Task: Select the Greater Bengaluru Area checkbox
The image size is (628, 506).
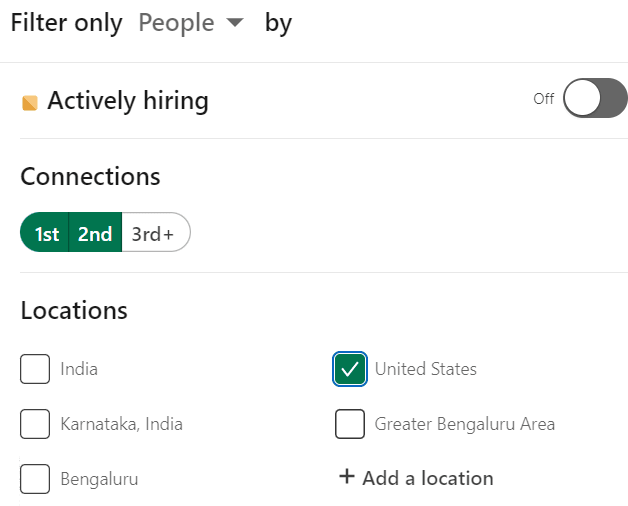Action: (350, 424)
